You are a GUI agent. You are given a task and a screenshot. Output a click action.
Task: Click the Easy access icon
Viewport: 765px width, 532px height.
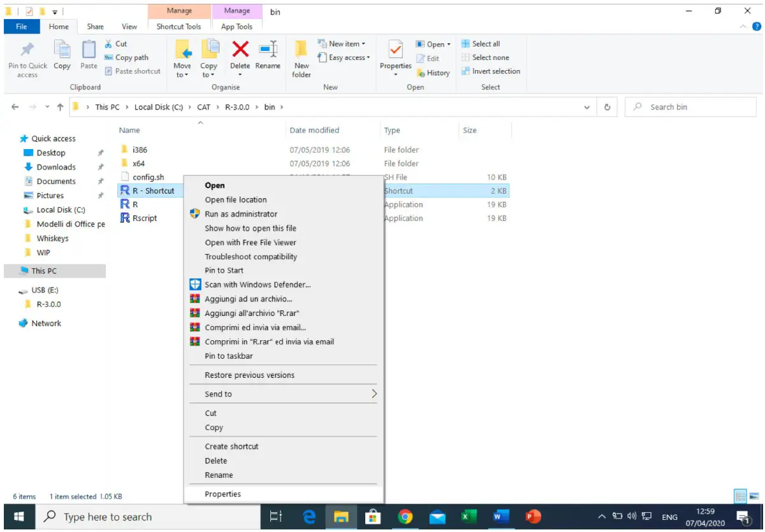point(343,57)
